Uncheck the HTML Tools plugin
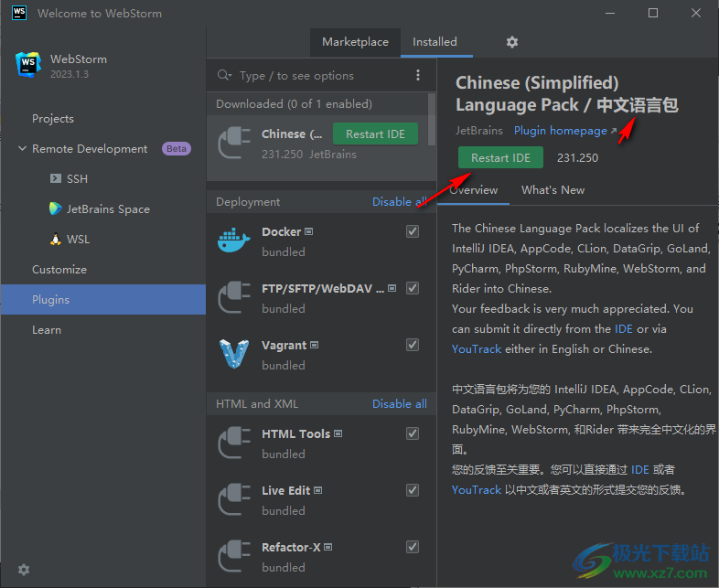Image resolution: width=719 pixels, height=588 pixels. pyautogui.click(x=413, y=433)
